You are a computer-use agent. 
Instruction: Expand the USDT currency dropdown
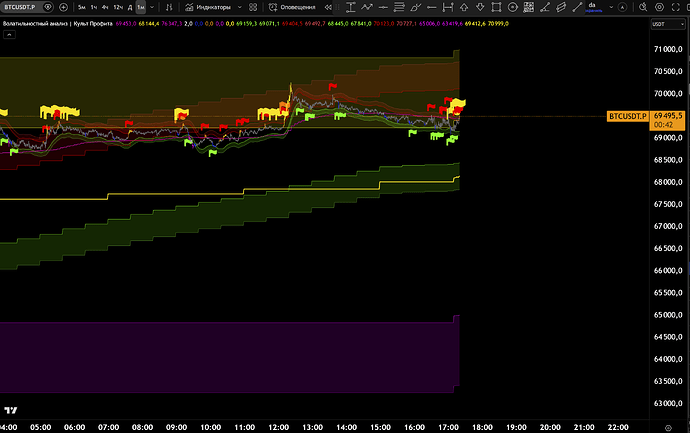(663, 23)
